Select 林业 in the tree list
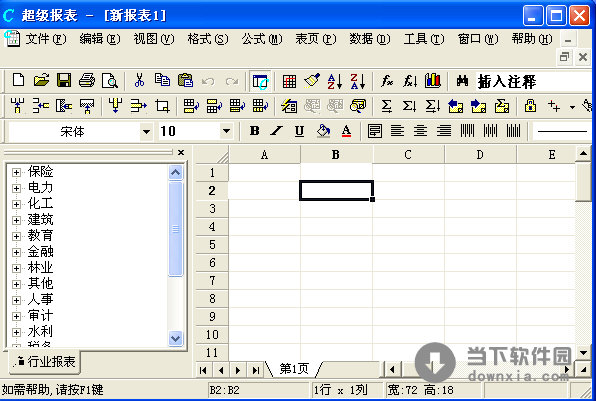 (40, 268)
